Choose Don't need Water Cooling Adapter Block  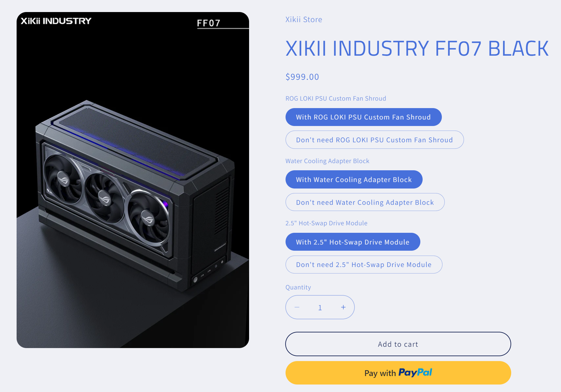pyautogui.click(x=365, y=203)
